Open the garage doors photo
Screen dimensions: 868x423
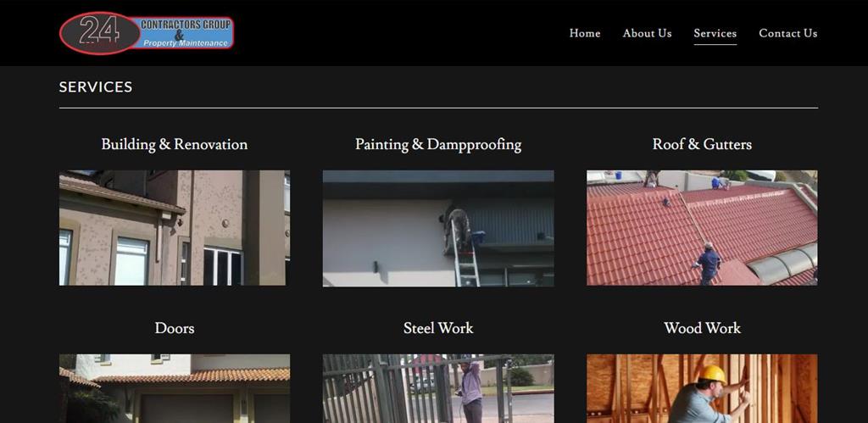(x=175, y=389)
